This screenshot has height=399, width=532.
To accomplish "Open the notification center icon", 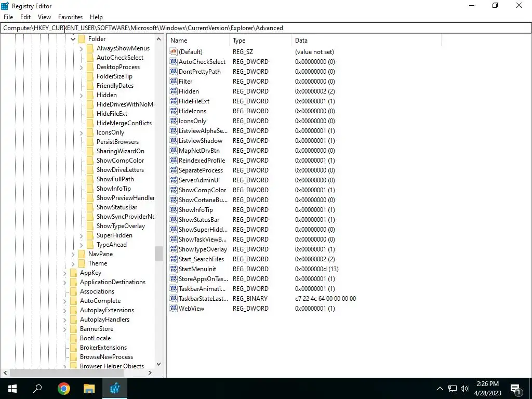I will [515, 389].
